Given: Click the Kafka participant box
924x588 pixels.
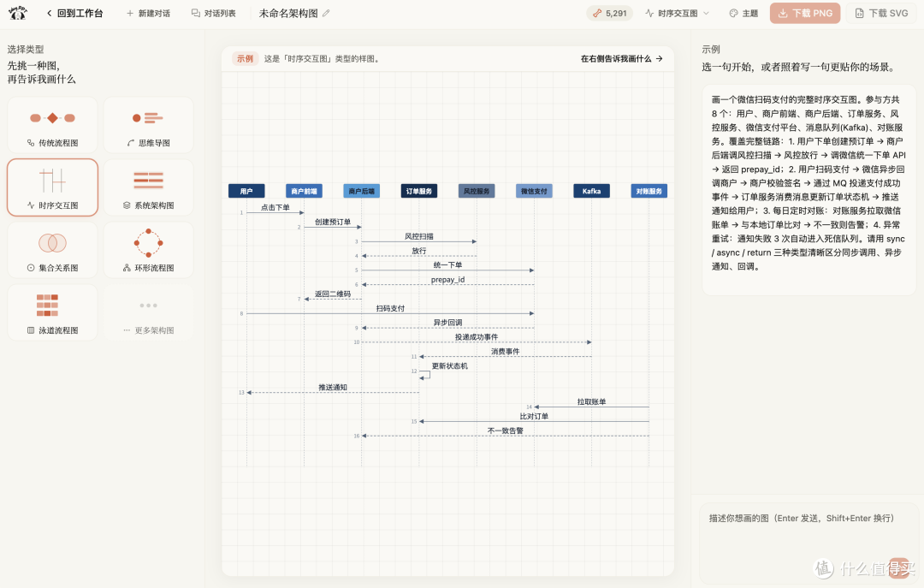Looking at the screenshot, I should pos(592,191).
